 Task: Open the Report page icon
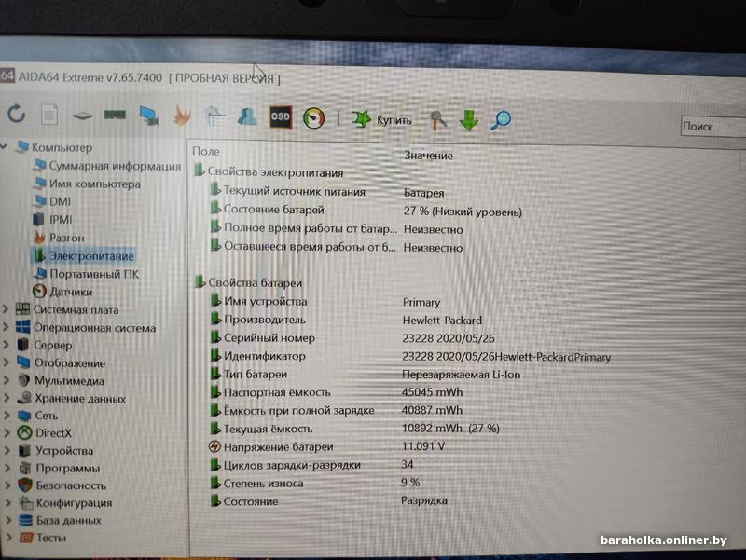coord(49,114)
